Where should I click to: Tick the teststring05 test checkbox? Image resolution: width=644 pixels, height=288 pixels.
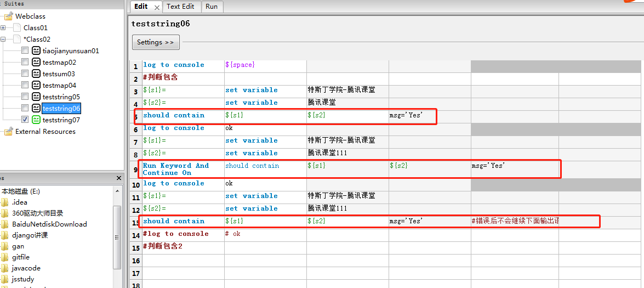[25, 97]
